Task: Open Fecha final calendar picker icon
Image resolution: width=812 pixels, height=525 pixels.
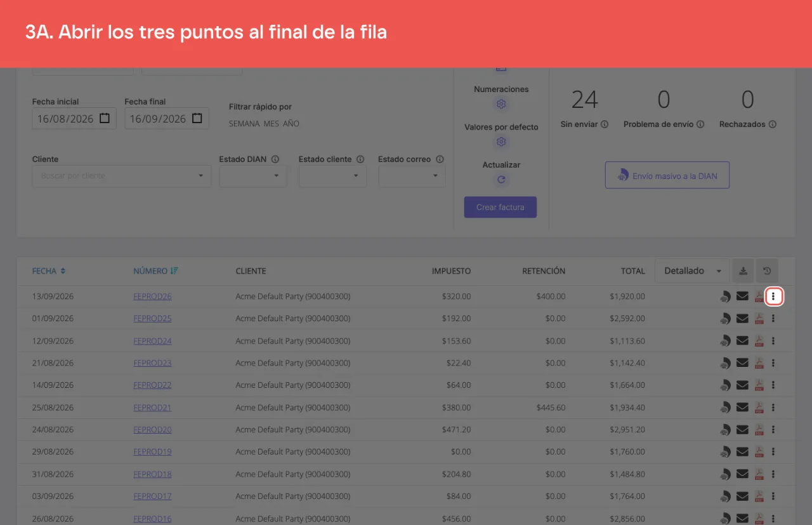Action: coord(197,118)
